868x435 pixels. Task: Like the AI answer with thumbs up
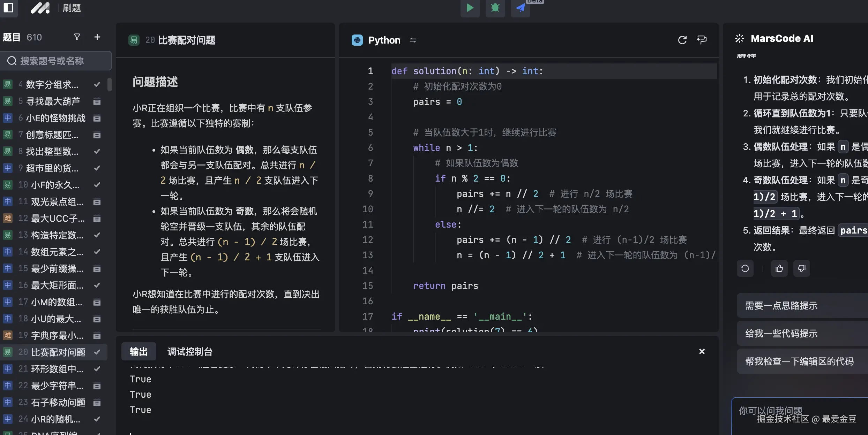point(779,268)
